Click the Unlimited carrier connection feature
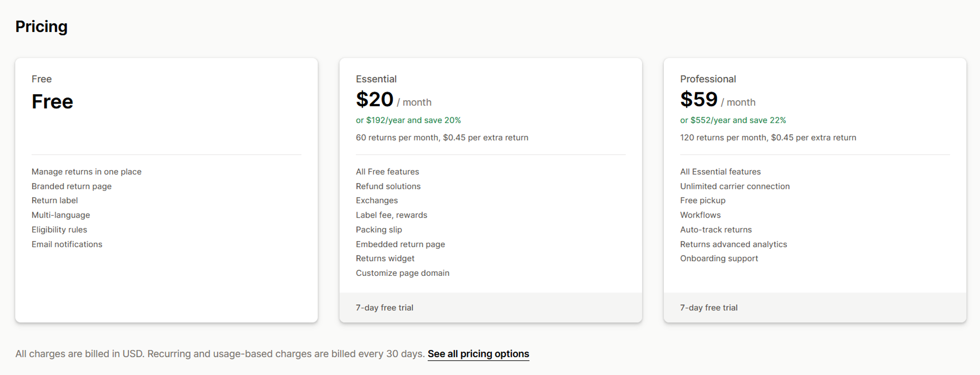 click(x=735, y=187)
